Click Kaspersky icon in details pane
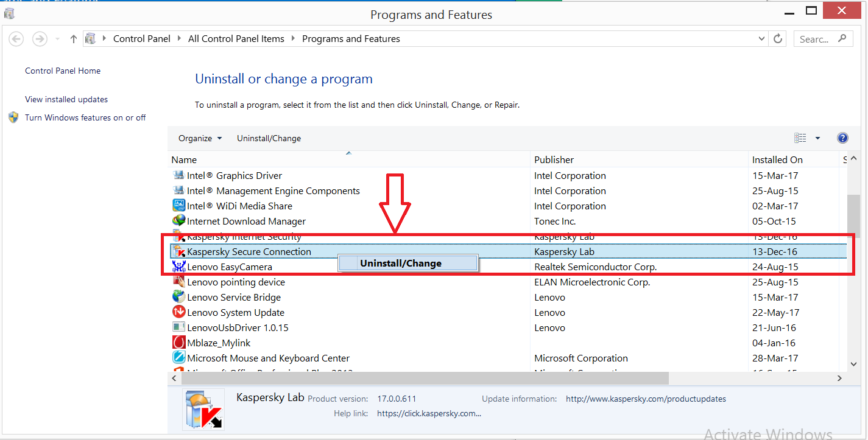868x440 pixels. click(x=203, y=410)
